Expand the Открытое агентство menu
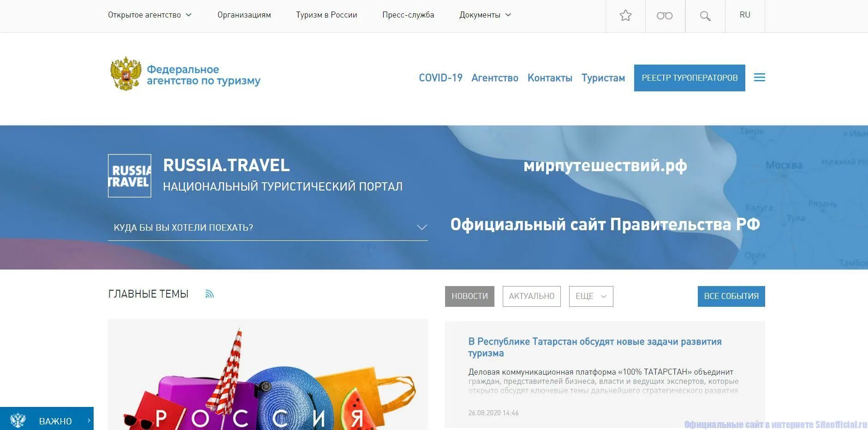Viewport: 868px width, 430px height. (149, 15)
